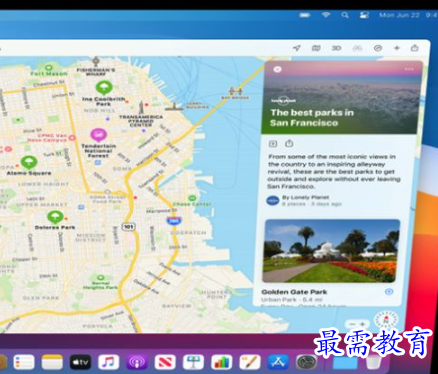Select the Tenderloin National Forest pink pin

point(98,135)
